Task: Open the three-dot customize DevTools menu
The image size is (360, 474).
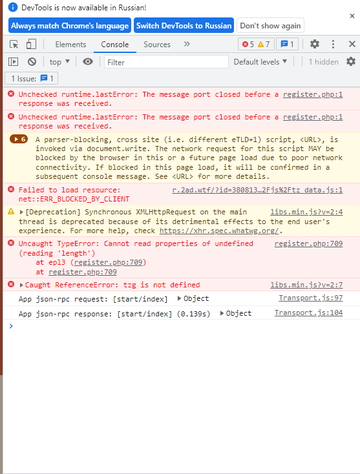Action: [333, 44]
